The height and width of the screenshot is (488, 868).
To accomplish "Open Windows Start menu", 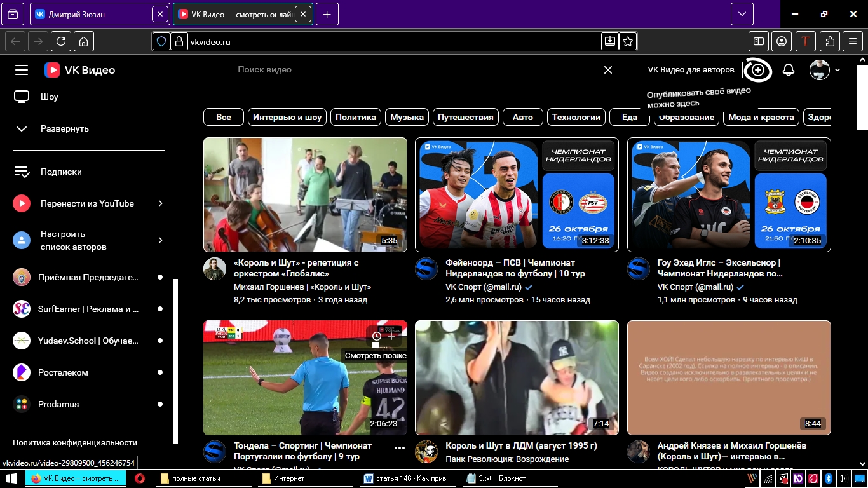I will pos(11,478).
